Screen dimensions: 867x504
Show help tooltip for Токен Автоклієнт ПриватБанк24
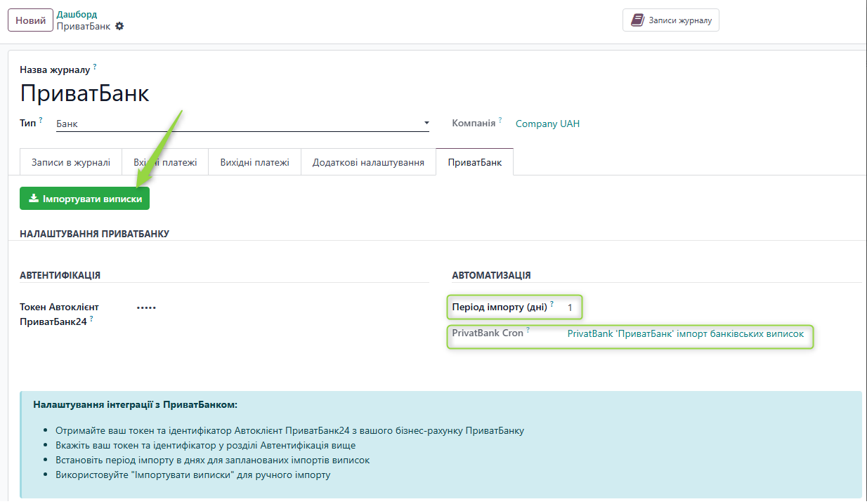[x=91, y=319]
